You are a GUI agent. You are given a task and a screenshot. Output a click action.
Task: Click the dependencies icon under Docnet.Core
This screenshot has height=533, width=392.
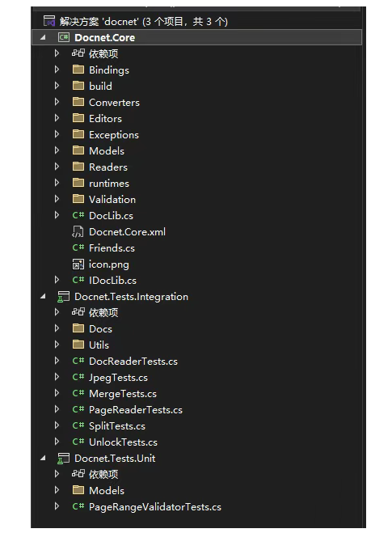pos(78,53)
